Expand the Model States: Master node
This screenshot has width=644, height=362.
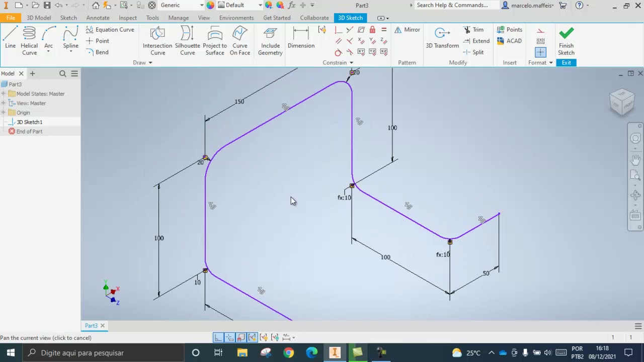pos(4,94)
